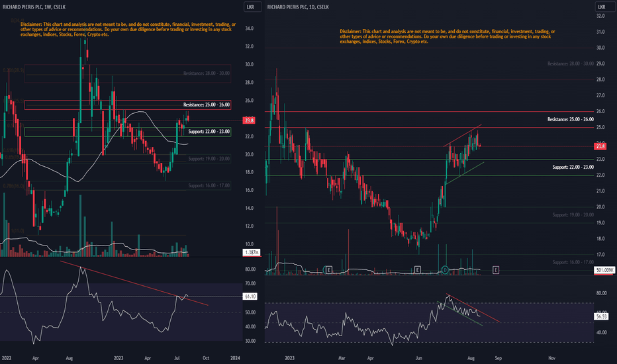Viewport: 617px width, 364px height.
Task: Click the Sep label on daily time axis
Action: pyautogui.click(x=498, y=358)
